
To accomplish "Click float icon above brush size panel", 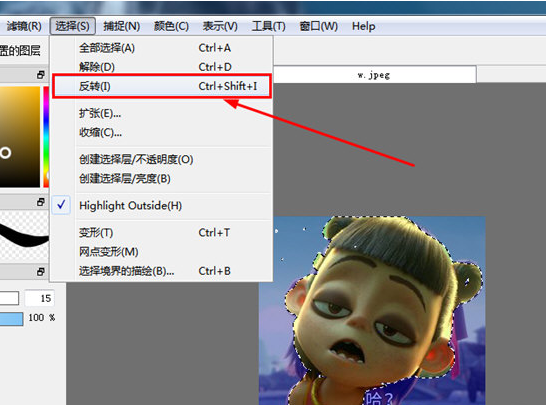I will point(41,272).
